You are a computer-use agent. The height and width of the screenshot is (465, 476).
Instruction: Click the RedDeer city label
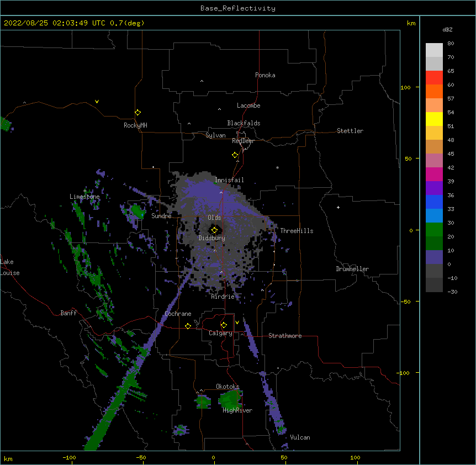pyautogui.click(x=243, y=141)
